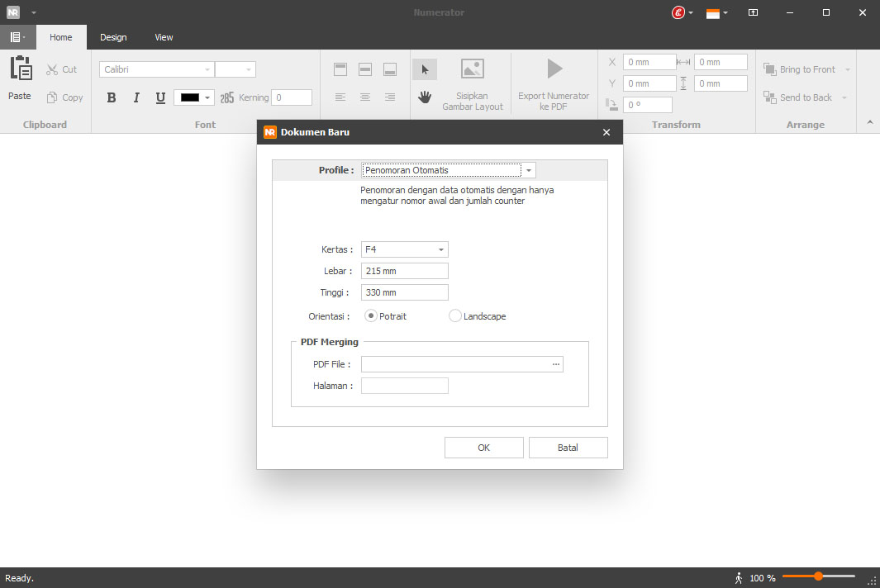Screen dimensions: 880x588
Task: Click the Paste clipboard icon
Action: tap(20, 69)
